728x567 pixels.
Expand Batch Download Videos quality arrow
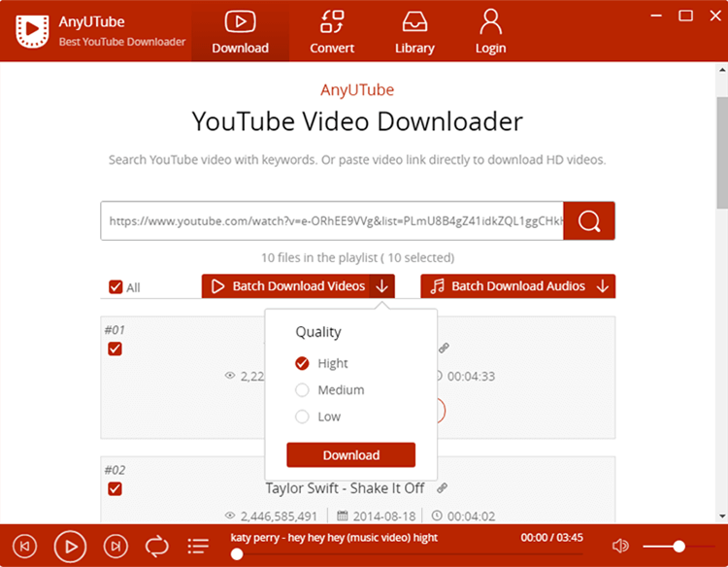[382, 286]
